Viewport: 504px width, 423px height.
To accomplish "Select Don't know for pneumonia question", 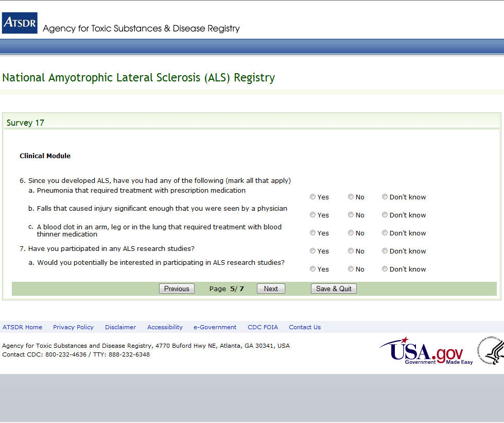I will coord(385,197).
